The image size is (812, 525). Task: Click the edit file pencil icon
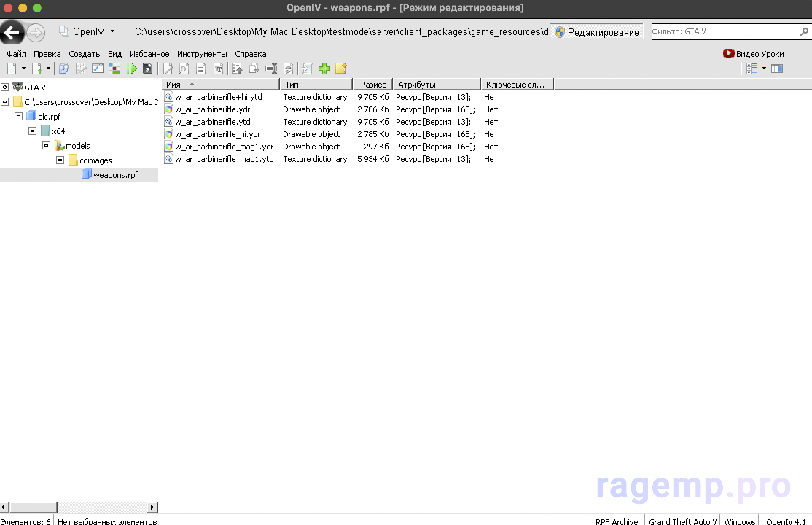point(168,69)
